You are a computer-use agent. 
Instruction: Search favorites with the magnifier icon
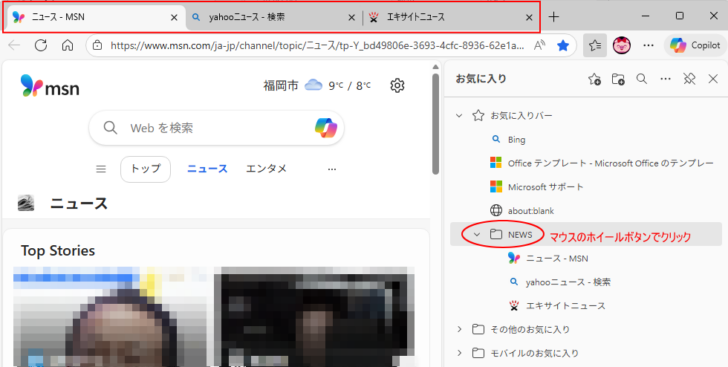tap(642, 79)
